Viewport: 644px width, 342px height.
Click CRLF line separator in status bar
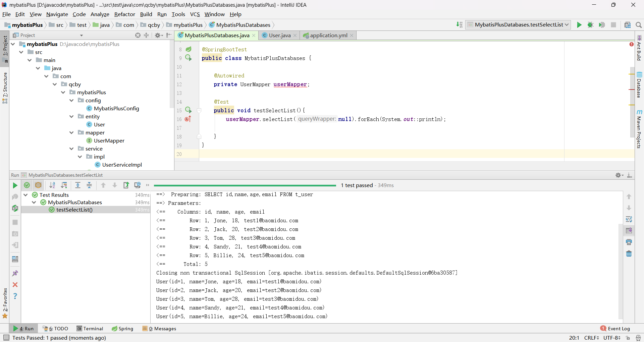(592, 338)
